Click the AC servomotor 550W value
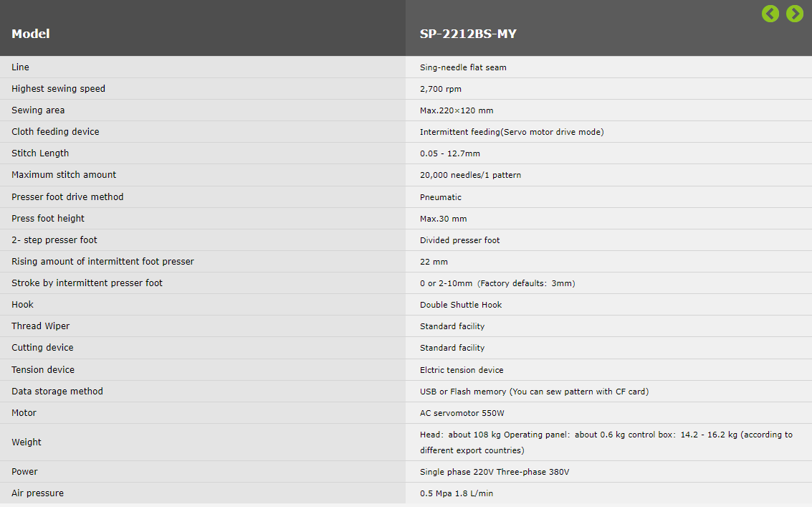Viewport: 812px width, 507px height. 462,413
